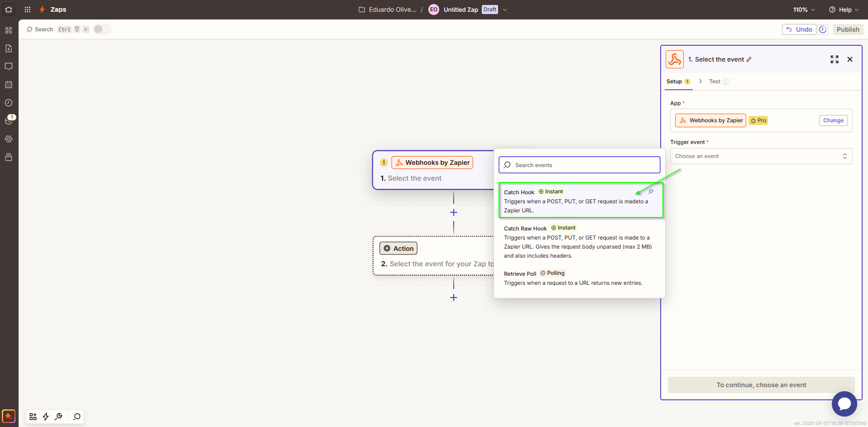
Task: Open the Change history calendar icon
Action: click(x=9, y=85)
